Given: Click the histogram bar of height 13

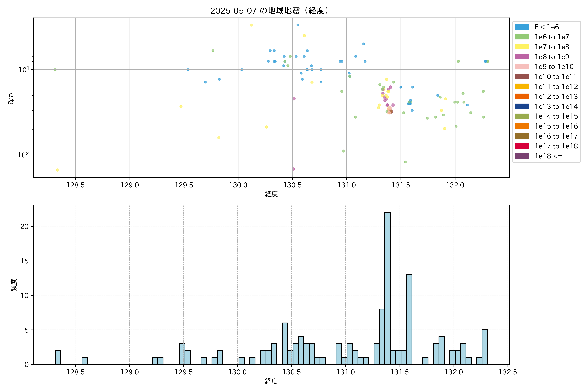Looking at the screenshot, I should [409, 319].
